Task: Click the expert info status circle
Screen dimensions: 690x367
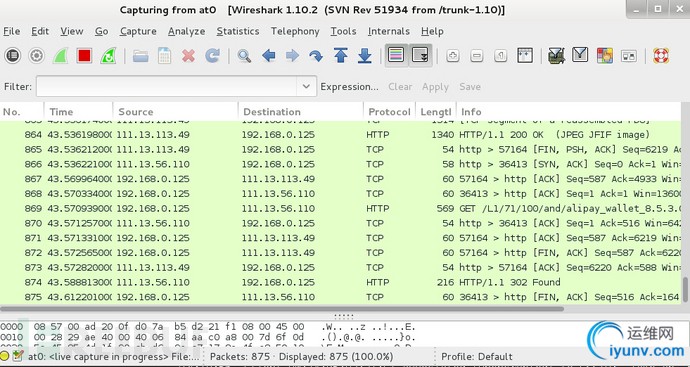Action: click(x=5, y=356)
